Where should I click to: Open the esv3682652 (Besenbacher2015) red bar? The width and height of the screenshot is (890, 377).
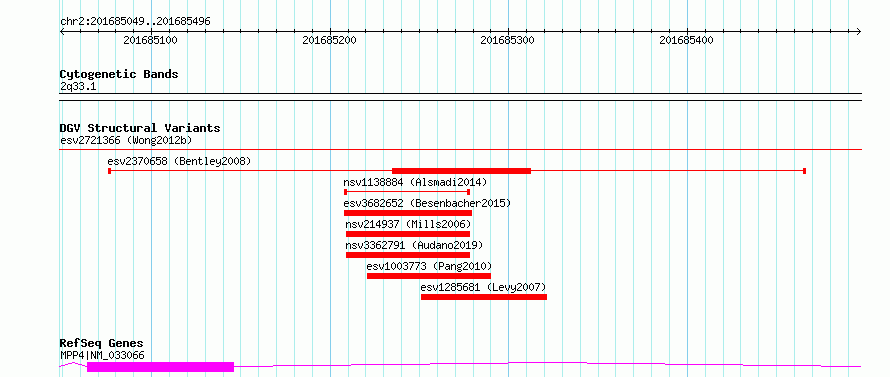click(408, 213)
